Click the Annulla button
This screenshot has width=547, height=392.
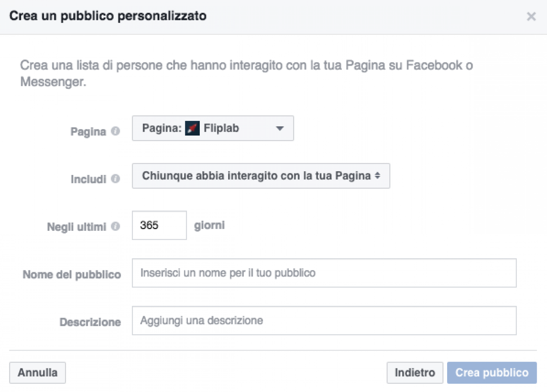coord(37,372)
